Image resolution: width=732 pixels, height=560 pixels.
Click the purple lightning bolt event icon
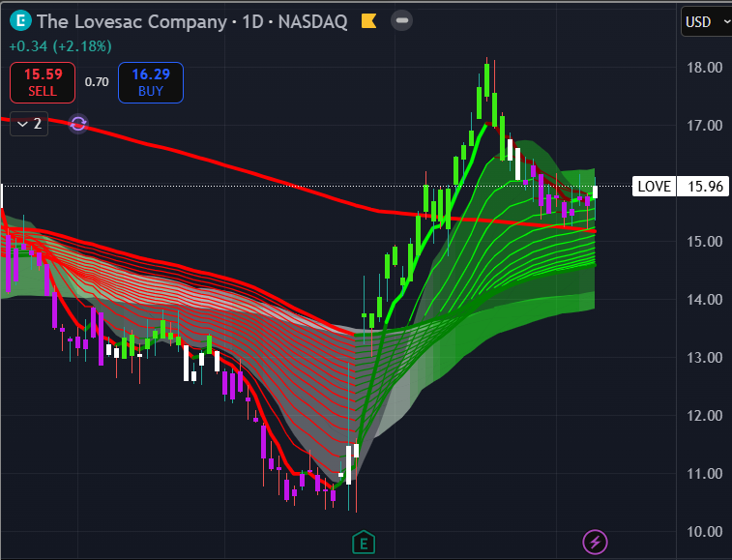(x=596, y=543)
